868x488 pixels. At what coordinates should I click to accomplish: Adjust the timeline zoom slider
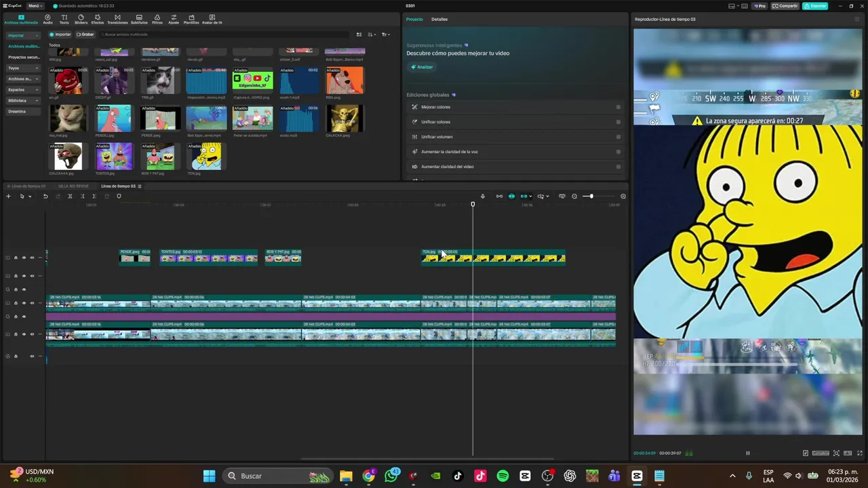(x=591, y=197)
